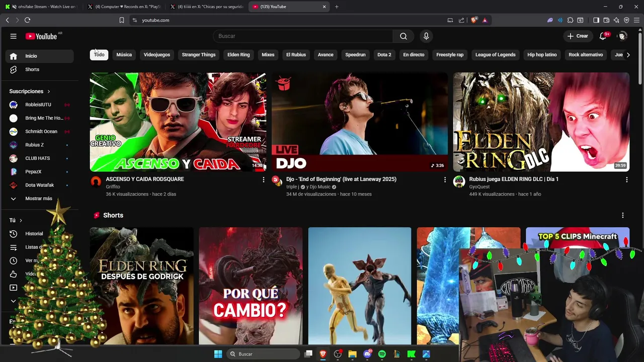Open Rubius Z subscription channel
The image size is (644, 362).
coord(40,145)
